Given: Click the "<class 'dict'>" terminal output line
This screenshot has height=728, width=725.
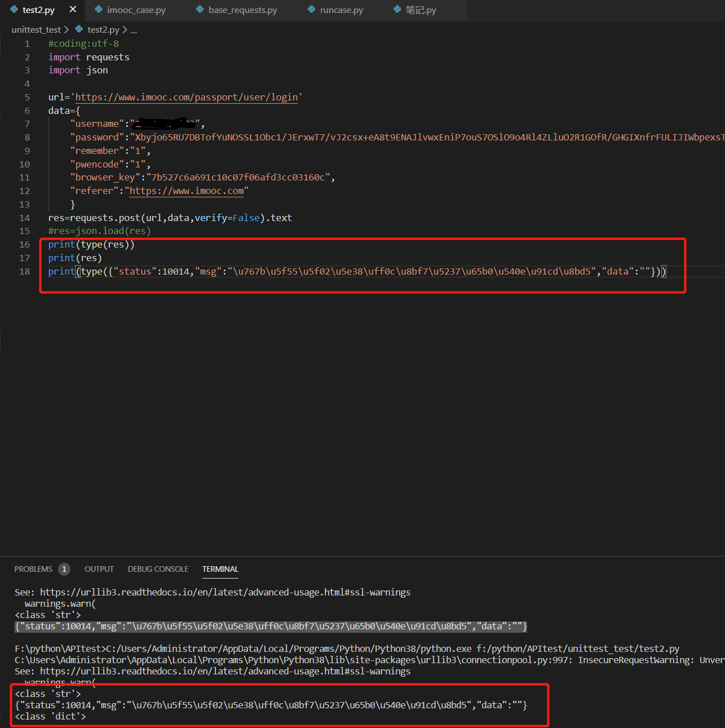Looking at the screenshot, I should point(50,716).
